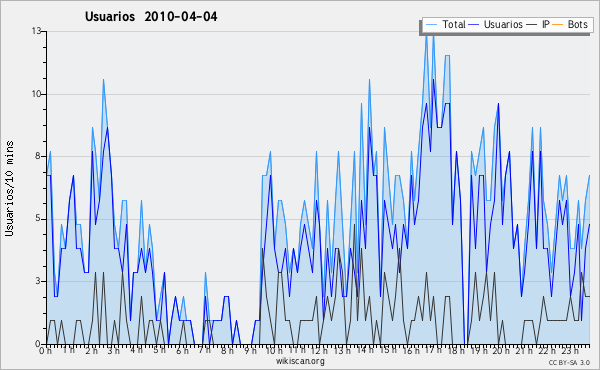The image size is (600, 370).
Task: Click the x-axis label '23 h'
Action: click(570, 350)
